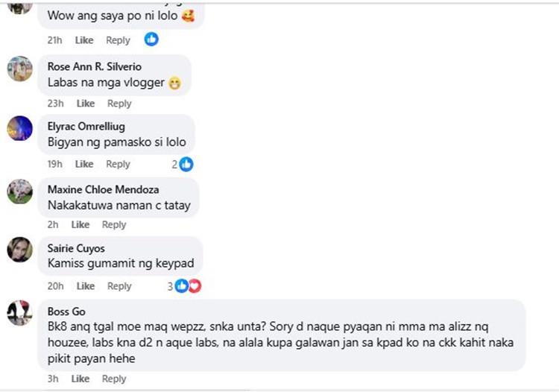Reply to Boss Go's comment
Screen dimensions: 559x392
tap(114, 379)
